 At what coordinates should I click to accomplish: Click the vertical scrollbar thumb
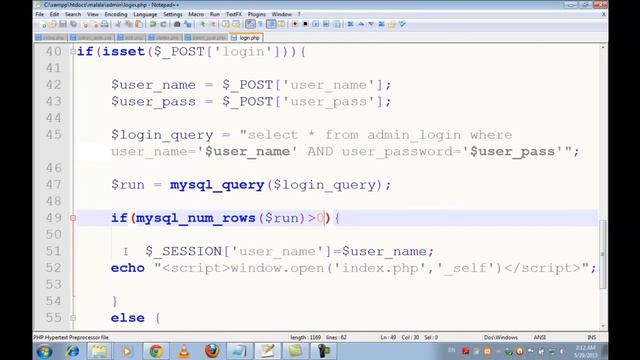[x=603, y=254]
